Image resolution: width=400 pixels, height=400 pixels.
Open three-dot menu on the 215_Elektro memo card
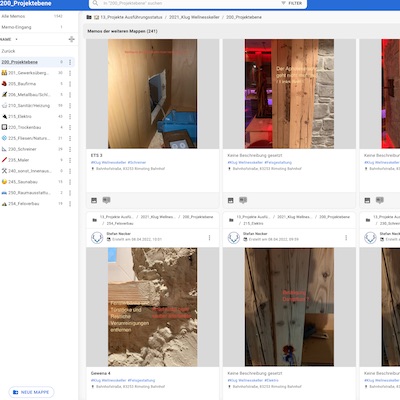point(346,238)
